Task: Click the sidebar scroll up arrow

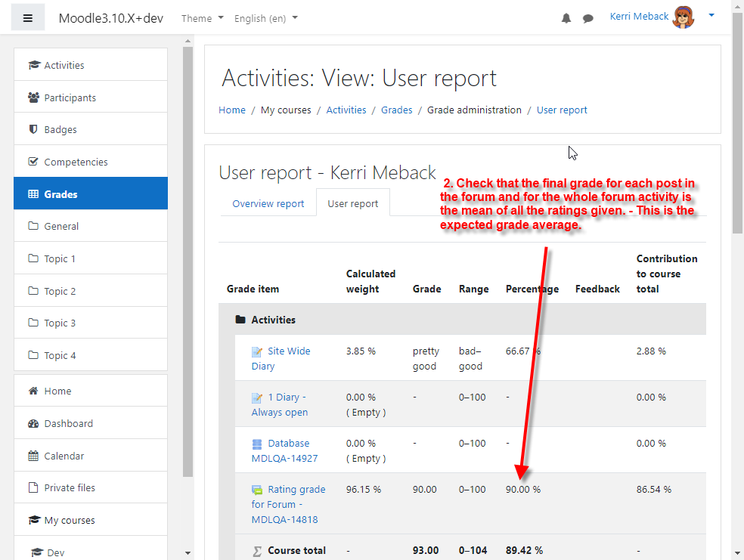Action: pyautogui.click(x=188, y=42)
